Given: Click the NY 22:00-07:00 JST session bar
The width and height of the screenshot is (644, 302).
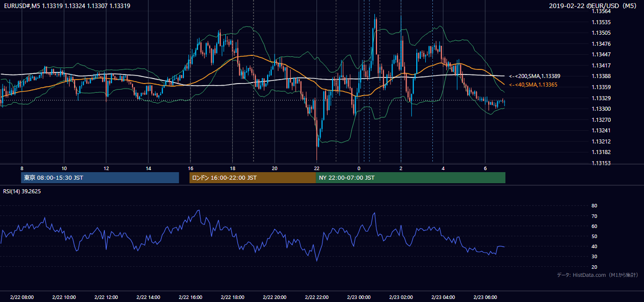Looking at the screenshot, I should pyautogui.click(x=411, y=178).
